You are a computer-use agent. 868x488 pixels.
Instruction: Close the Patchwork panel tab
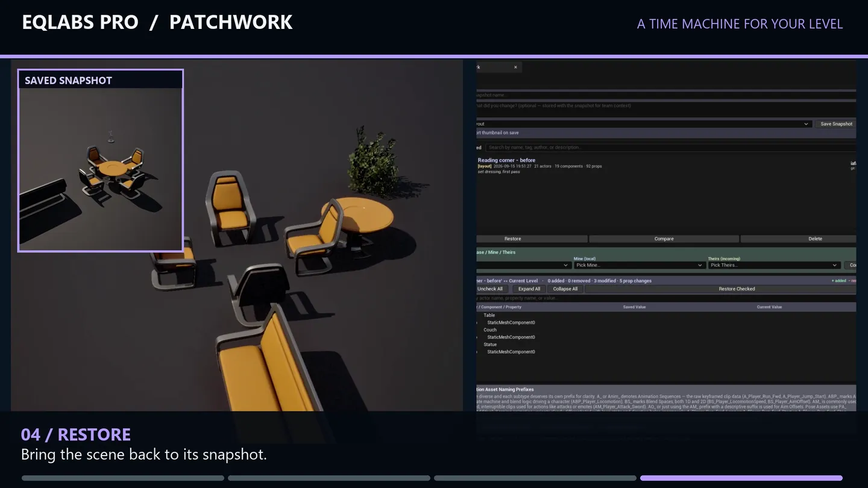tap(515, 67)
